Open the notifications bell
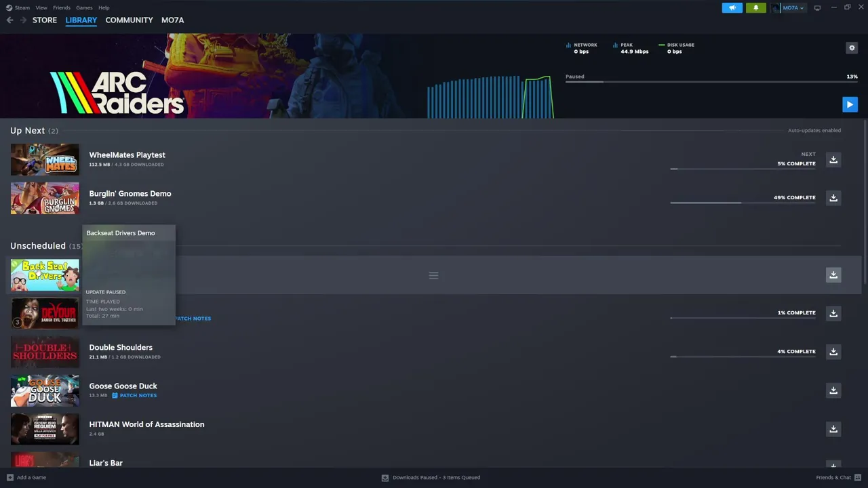868x488 pixels. click(756, 8)
